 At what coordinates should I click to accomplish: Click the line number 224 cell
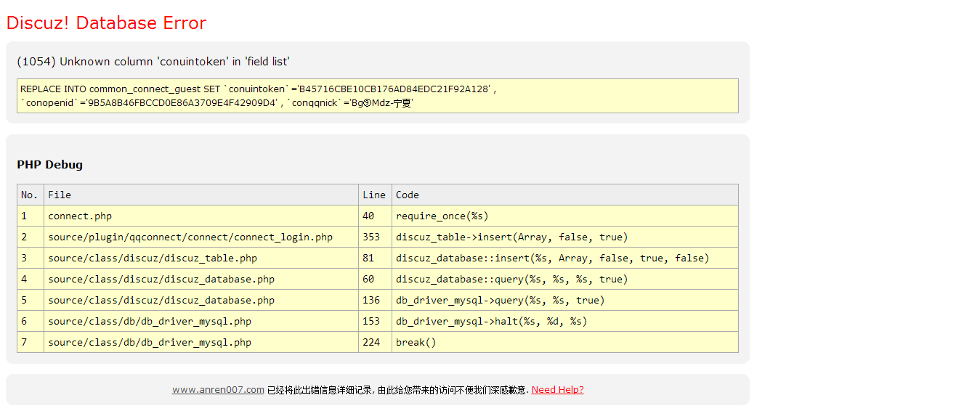[x=371, y=342]
